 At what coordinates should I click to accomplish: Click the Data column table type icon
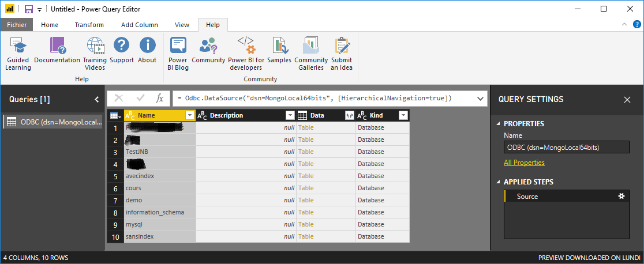tap(302, 116)
